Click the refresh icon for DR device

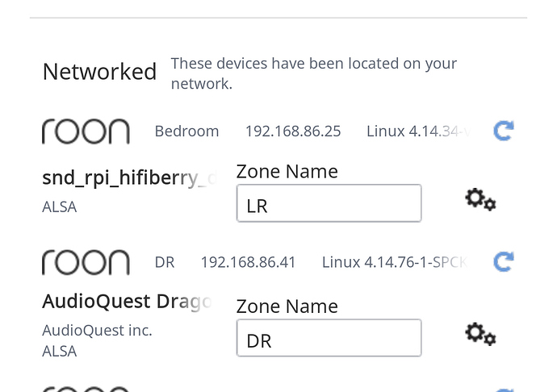pyautogui.click(x=504, y=262)
